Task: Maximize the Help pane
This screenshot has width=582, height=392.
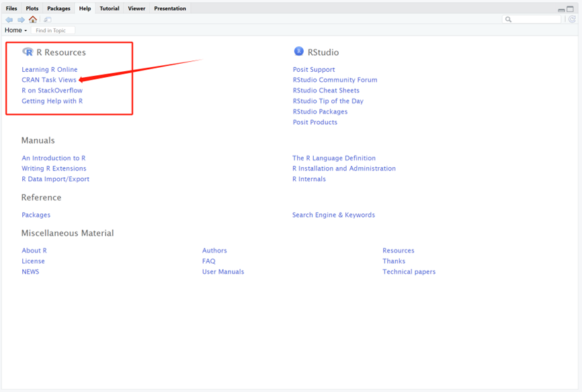Action: [x=570, y=9]
